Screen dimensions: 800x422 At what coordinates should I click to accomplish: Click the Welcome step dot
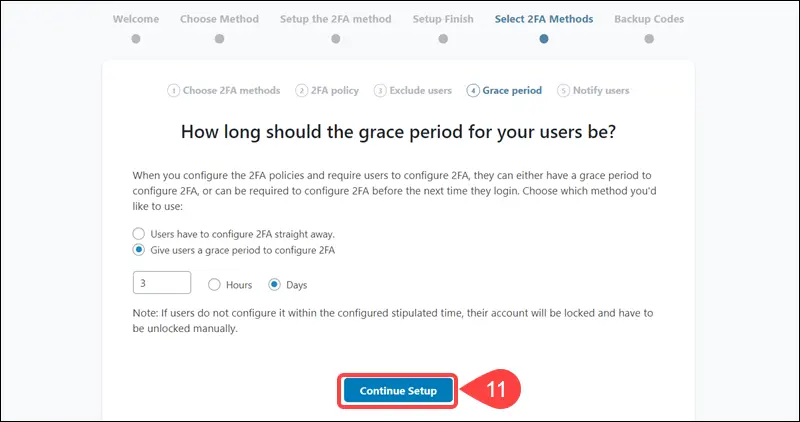tap(136, 39)
